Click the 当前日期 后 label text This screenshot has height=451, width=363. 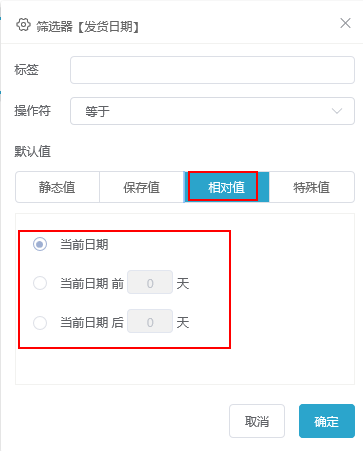point(92,323)
